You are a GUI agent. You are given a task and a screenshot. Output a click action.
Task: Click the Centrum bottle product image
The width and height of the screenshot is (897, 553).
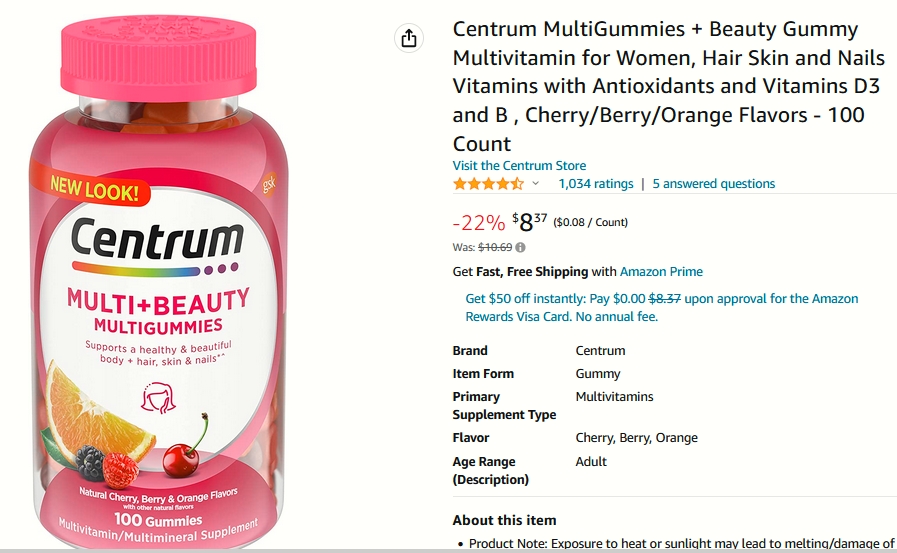pyautogui.click(x=159, y=281)
